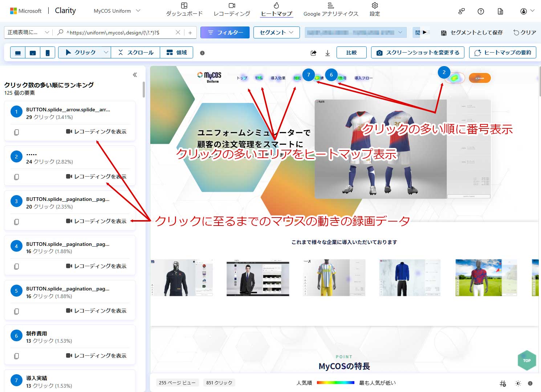Viewport: 541px width, 392px height.
Task: Open the セグメント dropdown
Action: [276, 32]
